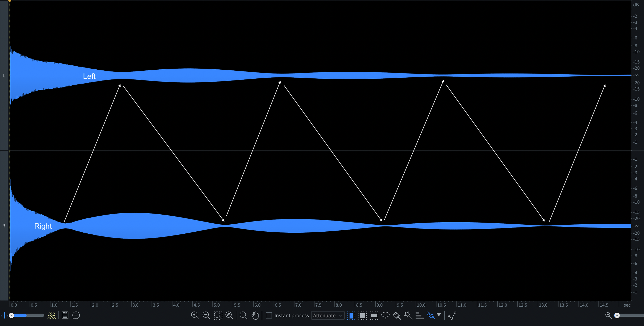Click the zoom in magnifier icon
The width and height of the screenshot is (644, 326).
pyautogui.click(x=195, y=315)
